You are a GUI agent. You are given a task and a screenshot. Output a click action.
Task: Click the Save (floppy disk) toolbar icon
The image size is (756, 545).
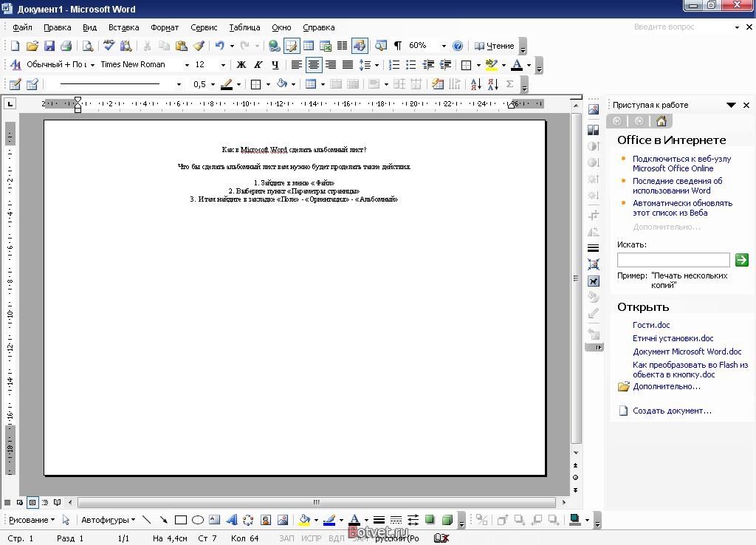point(49,46)
